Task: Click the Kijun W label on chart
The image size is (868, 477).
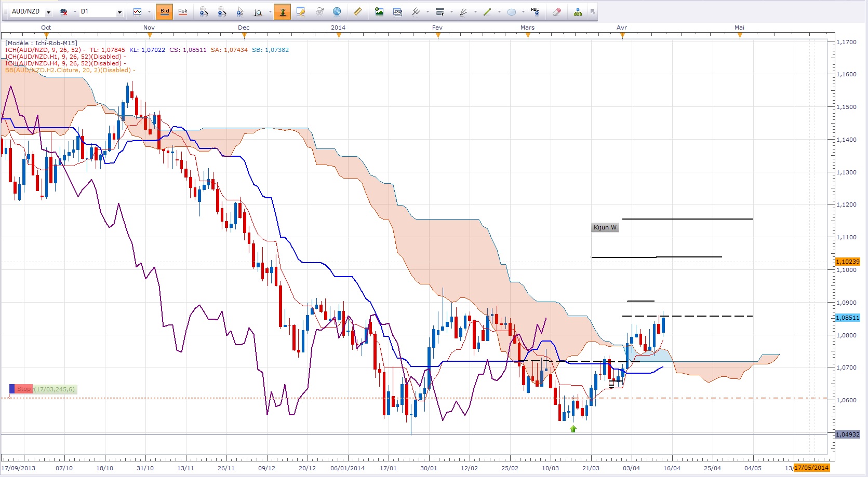Action: pyautogui.click(x=605, y=227)
